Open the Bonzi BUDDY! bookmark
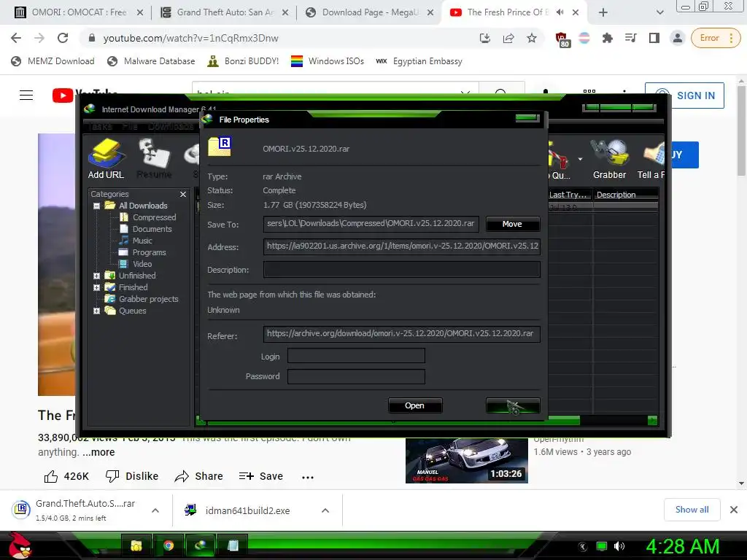The width and height of the screenshot is (747, 560). (x=243, y=61)
